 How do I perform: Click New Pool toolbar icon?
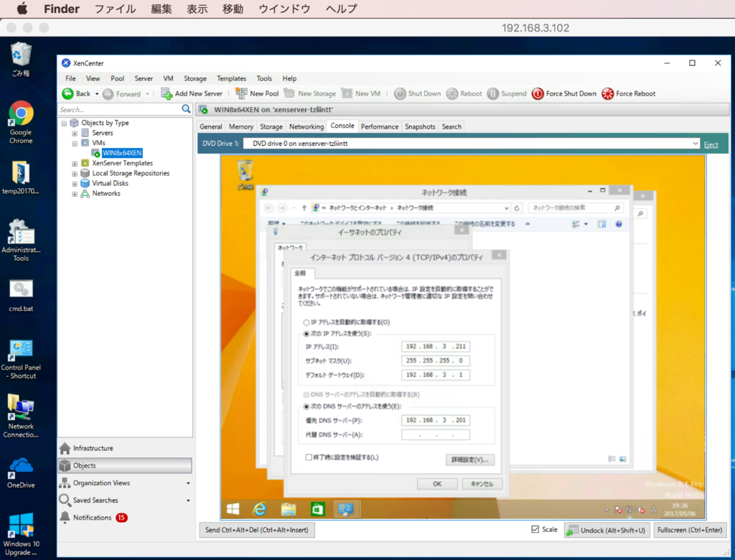[x=241, y=93]
